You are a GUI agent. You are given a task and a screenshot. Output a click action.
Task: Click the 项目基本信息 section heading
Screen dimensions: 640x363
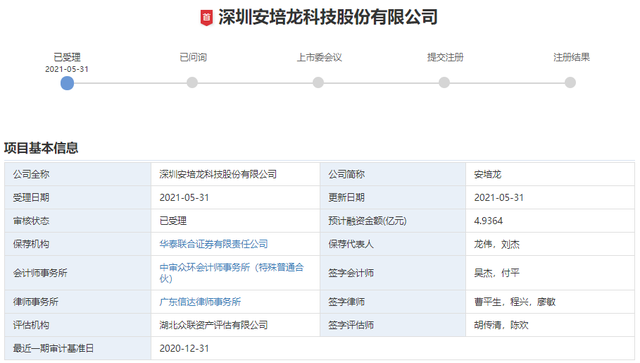(x=41, y=148)
